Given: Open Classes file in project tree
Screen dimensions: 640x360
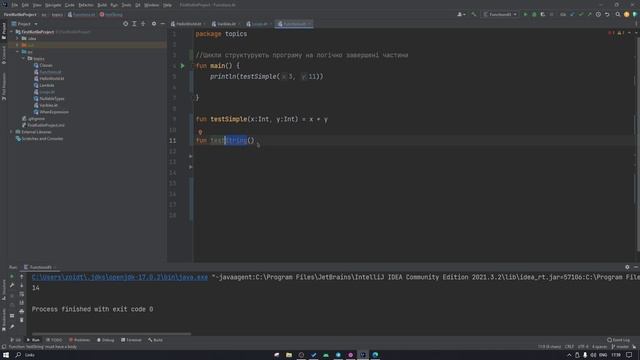Looking at the screenshot, I should click(x=43, y=65).
